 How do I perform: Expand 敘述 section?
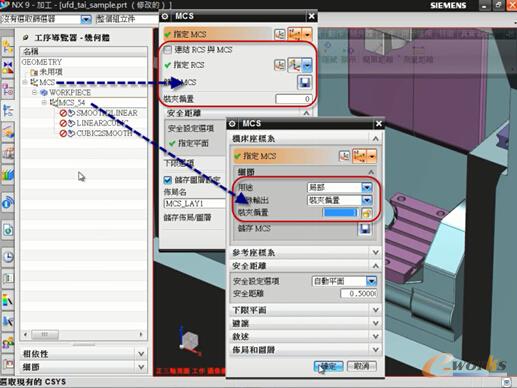click(x=375, y=336)
